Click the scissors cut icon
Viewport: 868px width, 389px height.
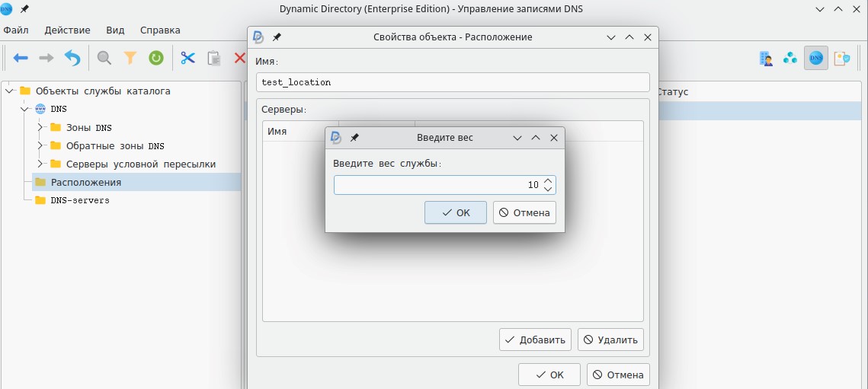pyautogui.click(x=187, y=58)
